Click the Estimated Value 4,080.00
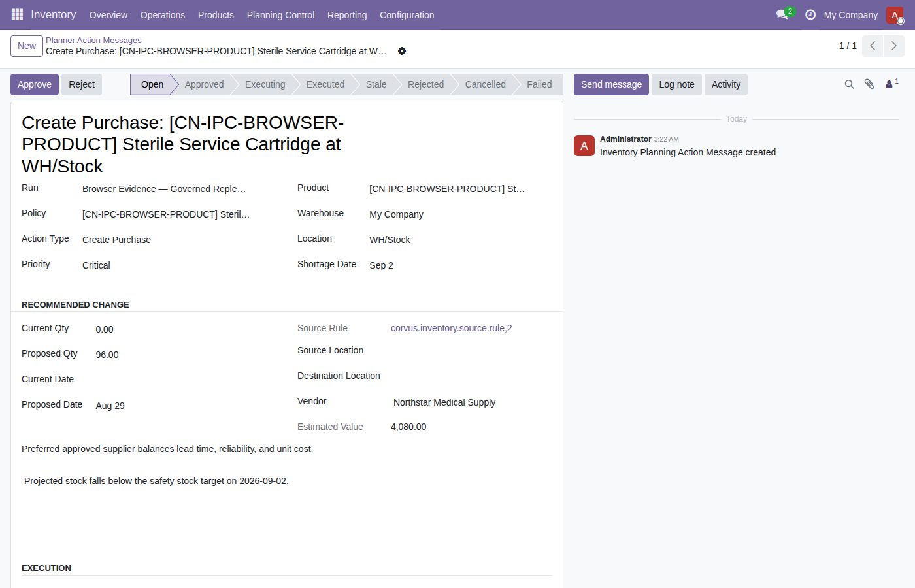Image resolution: width=915 pixels, height=588 pixels. pos(408,427)
